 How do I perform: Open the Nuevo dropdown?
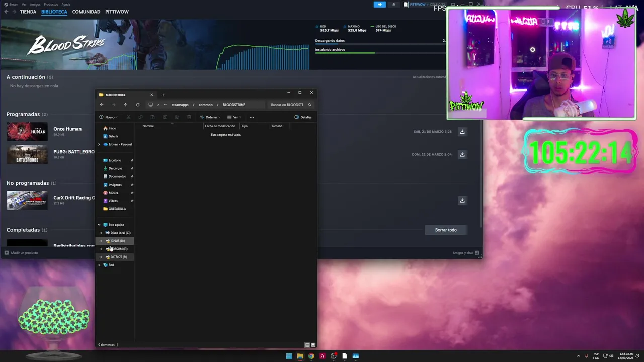click(108, 117)
